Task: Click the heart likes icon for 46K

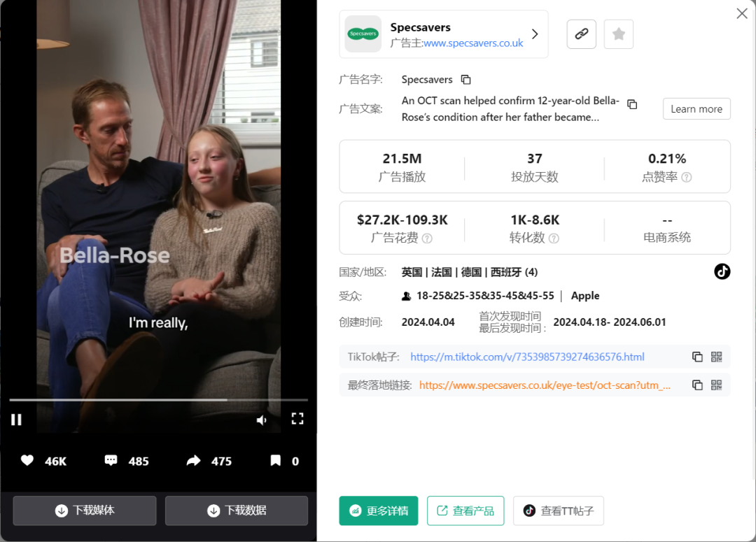Action: [27, 461]
